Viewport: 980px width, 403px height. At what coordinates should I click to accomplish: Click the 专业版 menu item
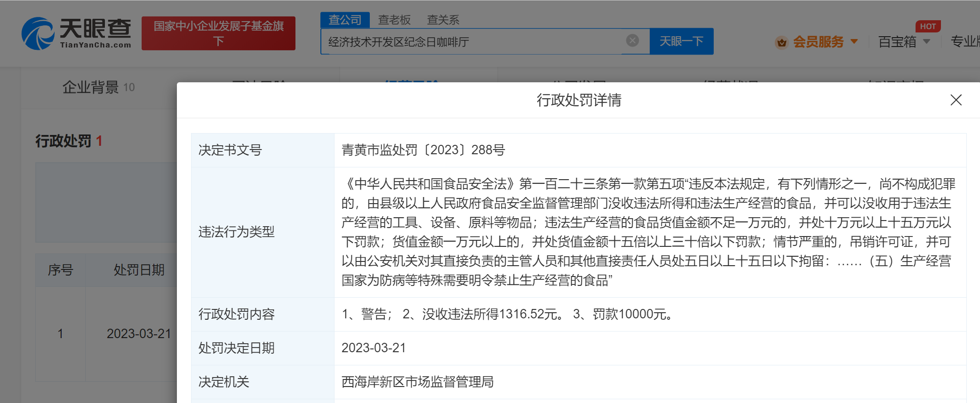coord(965,42)
